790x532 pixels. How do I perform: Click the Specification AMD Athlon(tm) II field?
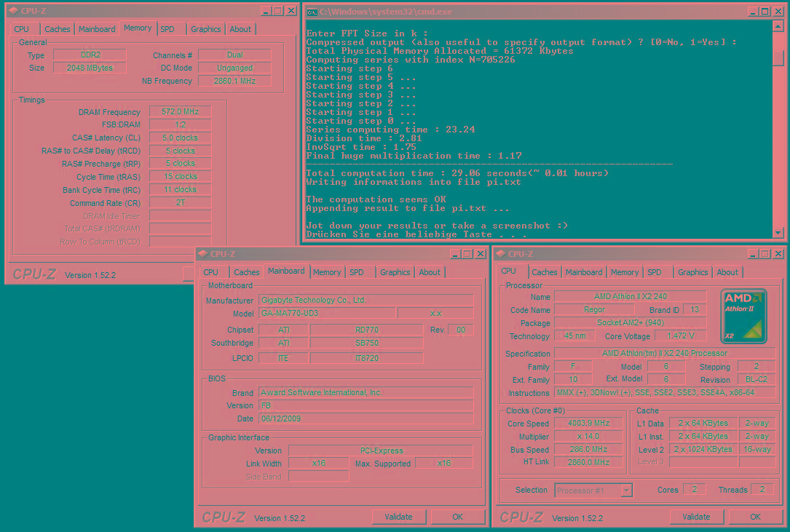tap(665, 353)
